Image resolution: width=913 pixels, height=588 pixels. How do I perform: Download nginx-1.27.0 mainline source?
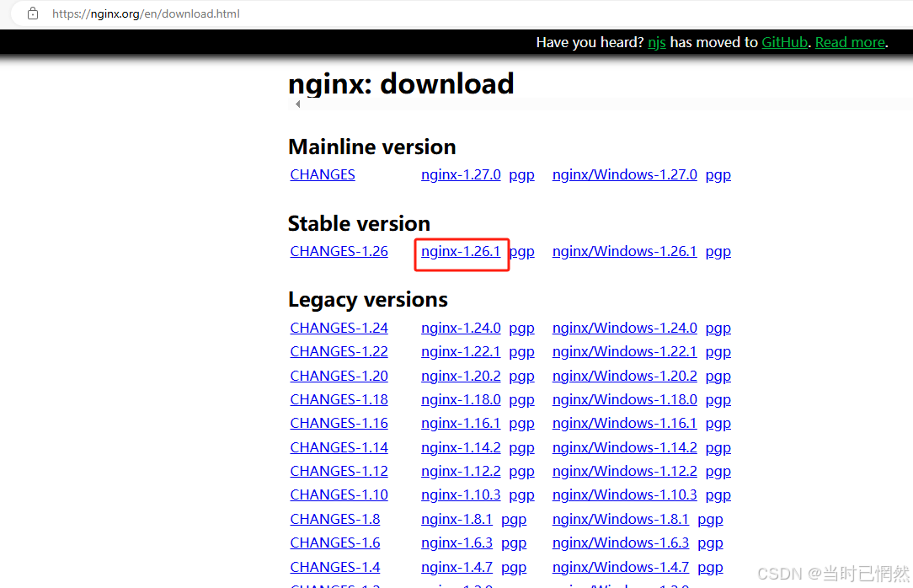pyautogui.click(x=461, y=174)
